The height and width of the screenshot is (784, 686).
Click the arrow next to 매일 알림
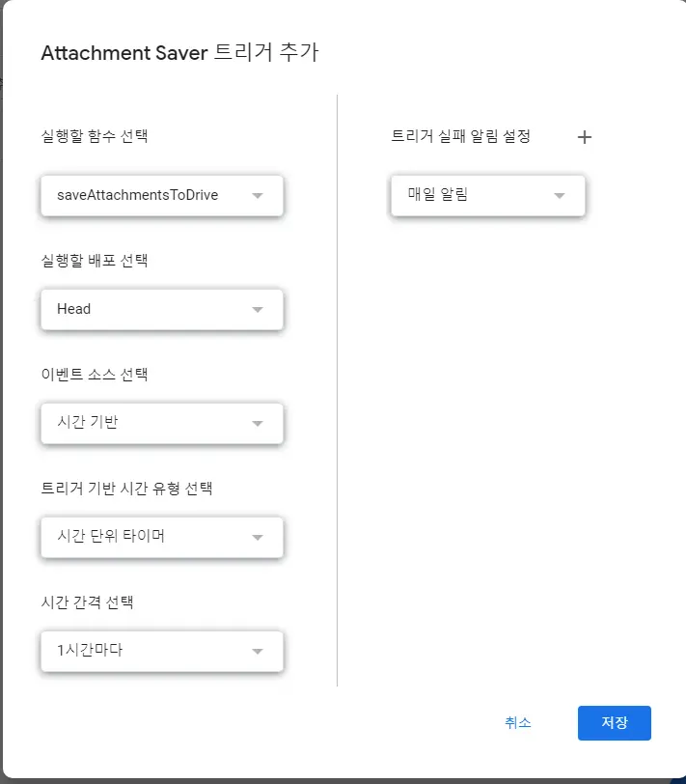click(559, 196)
